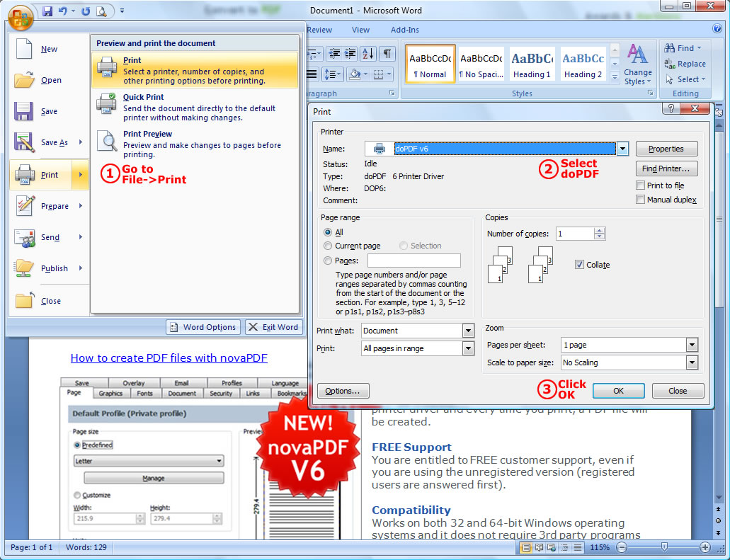The height and width of the screenshot is (560, 730).
Task: Open the Change Styles icon
Action: tap(638, 64)
